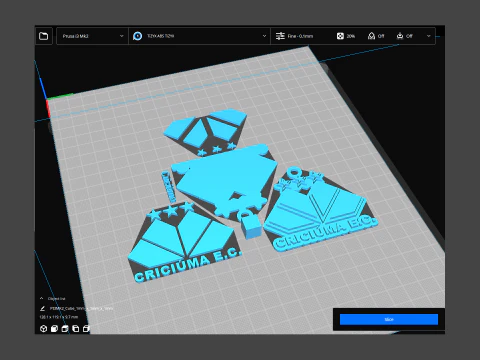The image size is (480, 360).
Task: Switch to top view cube icon
Action: [65, 329]
